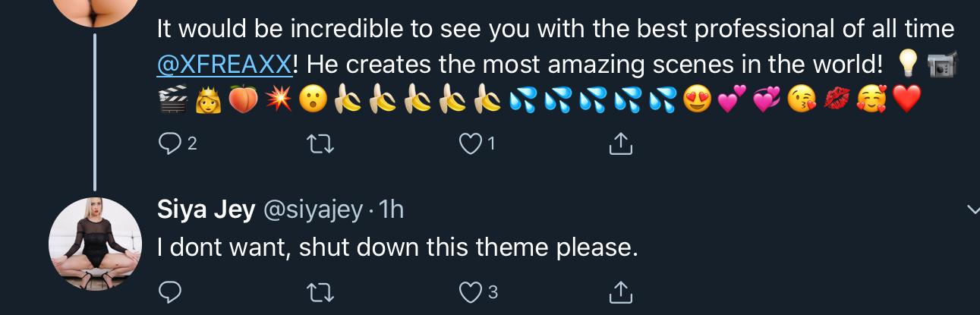
Task: Open the @XFREAXX mention link
Action: 224,65
